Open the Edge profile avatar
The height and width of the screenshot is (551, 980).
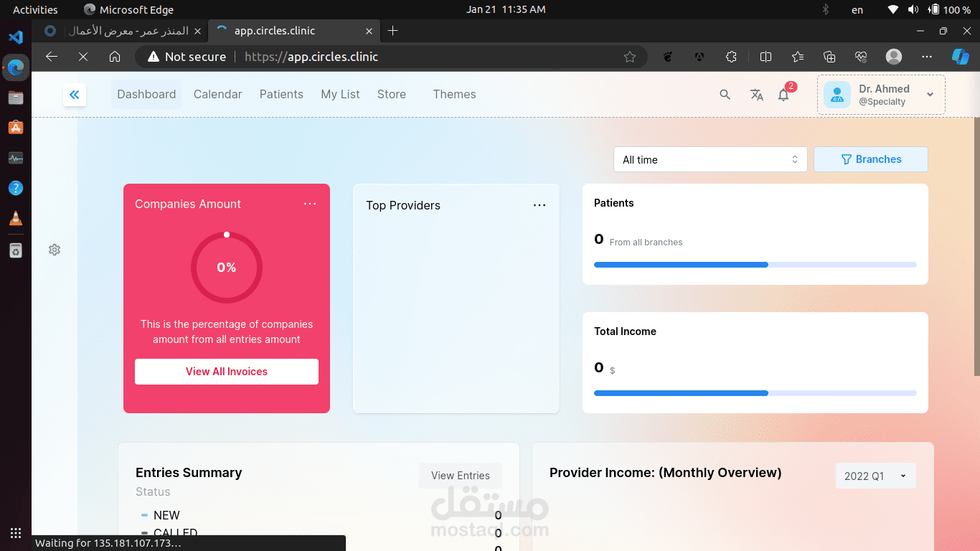[x=893, y=57]
